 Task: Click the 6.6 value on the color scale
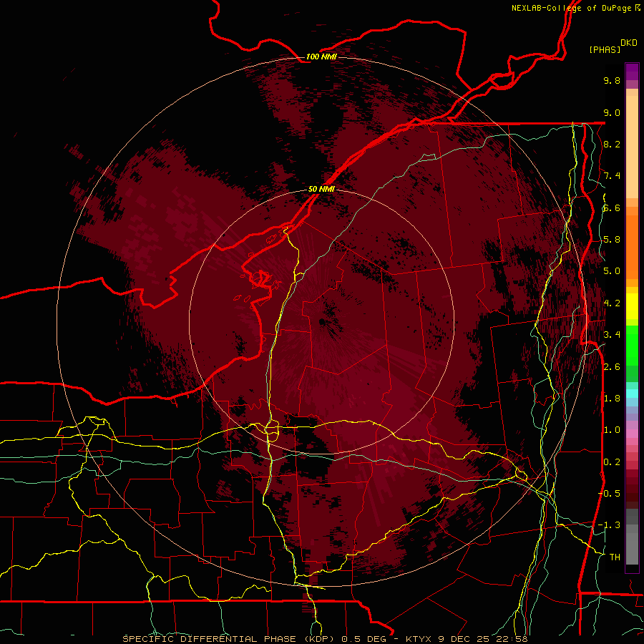pos(612,208)
